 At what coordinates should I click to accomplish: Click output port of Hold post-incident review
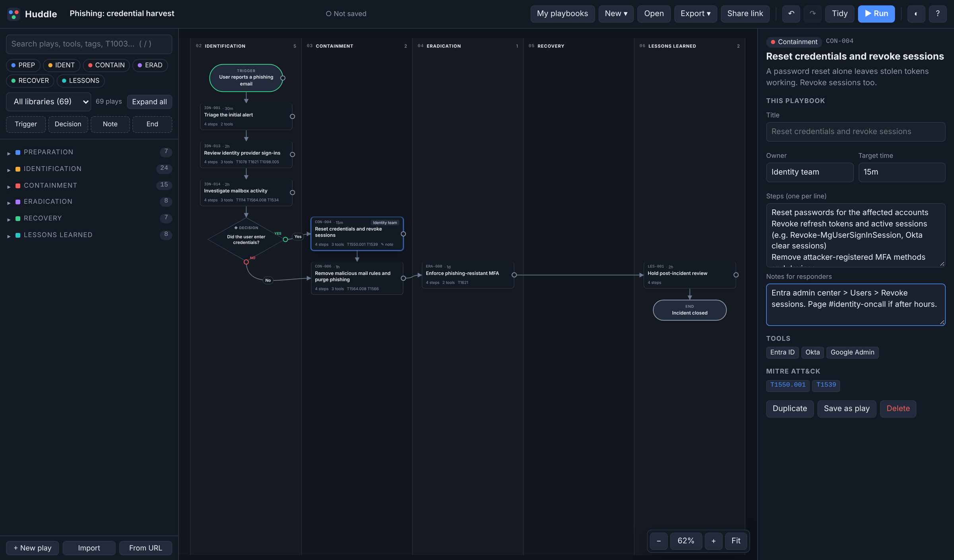tap(736, 275)
